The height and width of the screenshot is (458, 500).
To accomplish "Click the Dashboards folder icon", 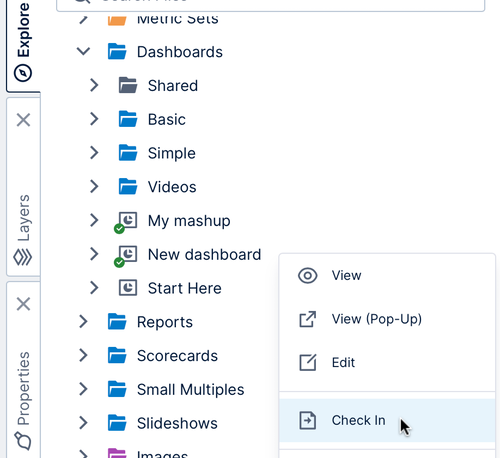I will [117, 52].
